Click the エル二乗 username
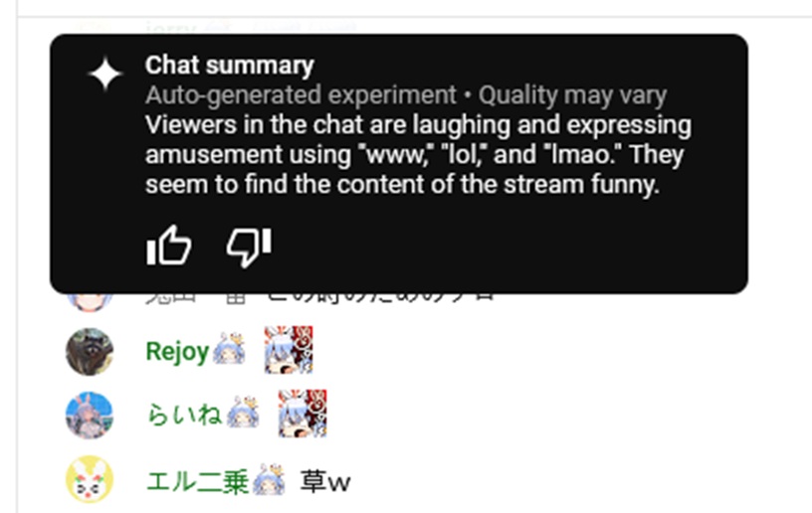The height and width of the screenshot is (513, 812). (198, 481)
